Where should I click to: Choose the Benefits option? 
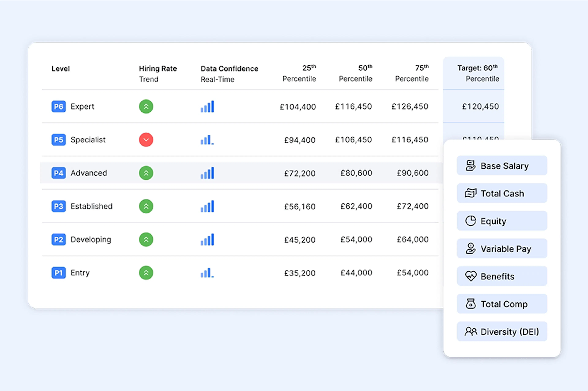[x=502, y=276]
